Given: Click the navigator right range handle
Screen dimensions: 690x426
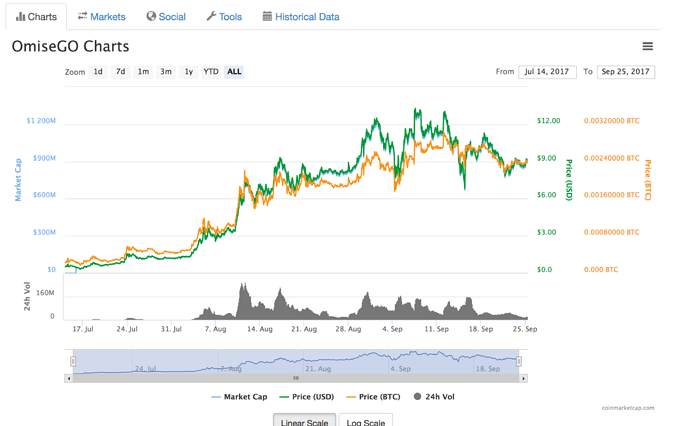Looking at the screenshot, I should tap(519, 362).
